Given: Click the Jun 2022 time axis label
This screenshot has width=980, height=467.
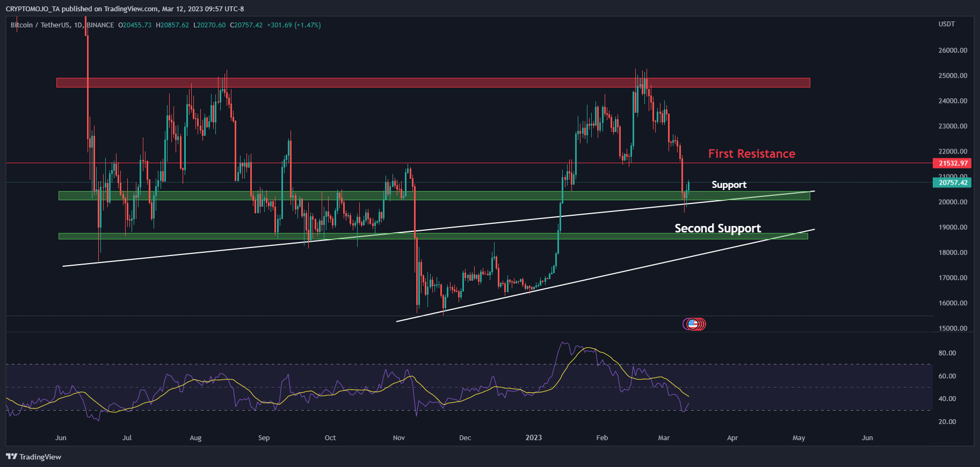Looking at the screenshot, I should 61,438.
